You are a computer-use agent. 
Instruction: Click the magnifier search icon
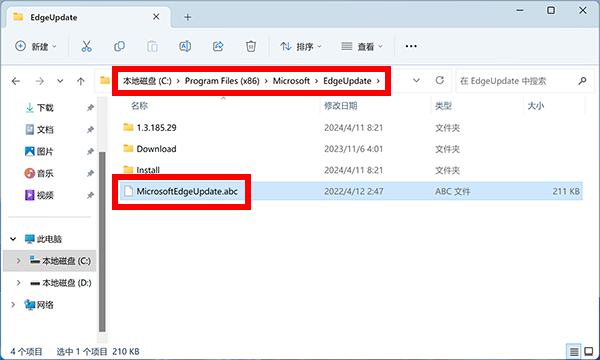[x=582, y=81]
